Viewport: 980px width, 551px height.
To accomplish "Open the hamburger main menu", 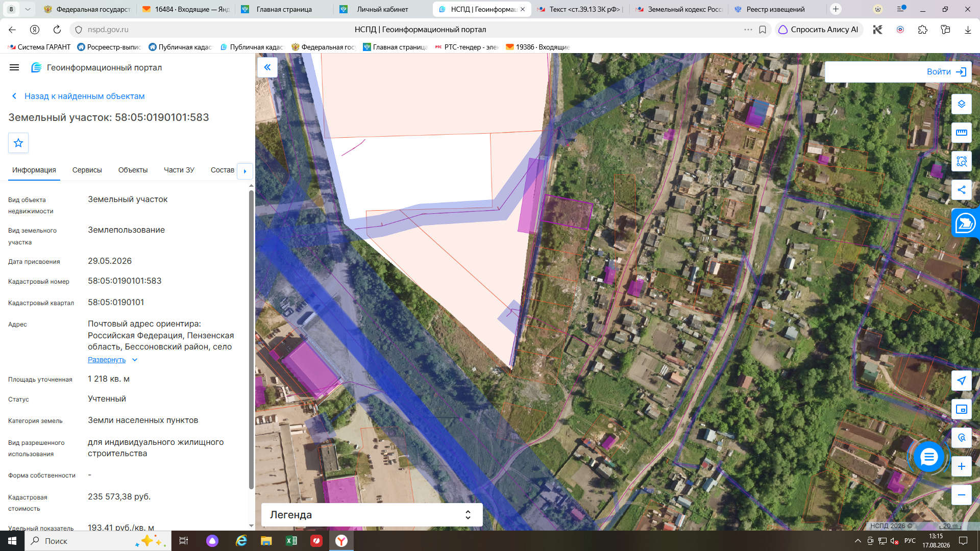I will tap(14, 67).
